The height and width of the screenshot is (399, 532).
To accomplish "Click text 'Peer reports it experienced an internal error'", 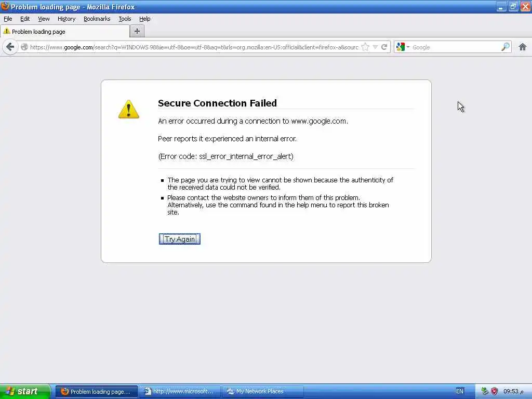I will pyautogui.click(x=227, y=139).
